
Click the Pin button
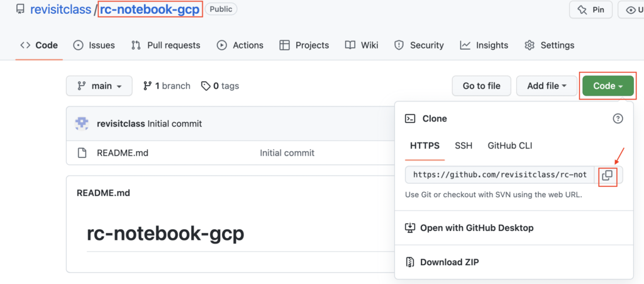pos(591,10)
